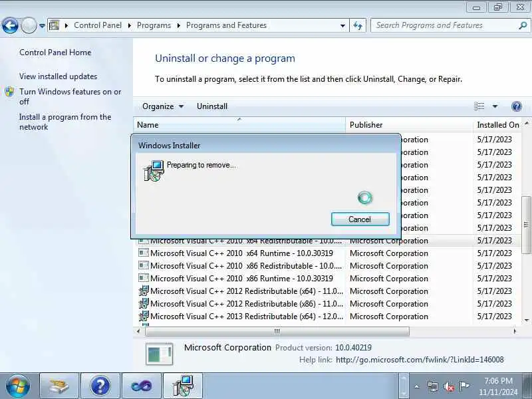The width and height of the screenshot is (532, 399).
Task: Select Microsoft Corporation publisher in x86 Runtime row
Action: [389, 279]
